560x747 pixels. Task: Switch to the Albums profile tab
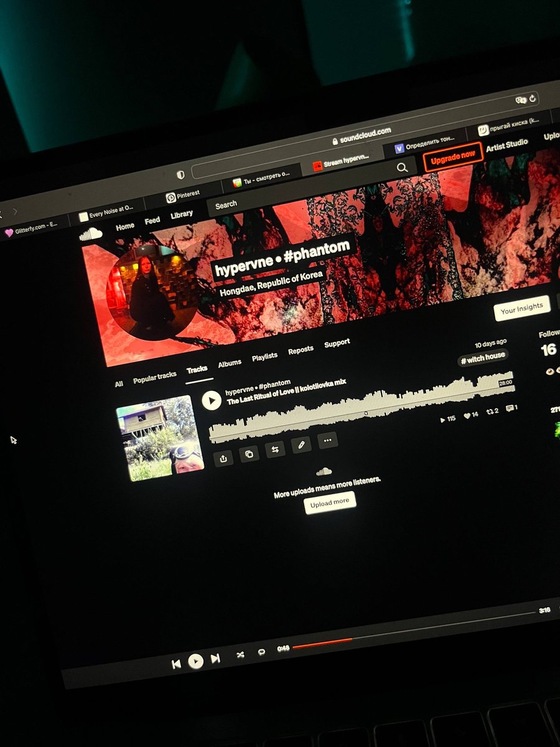coord(230,364)
